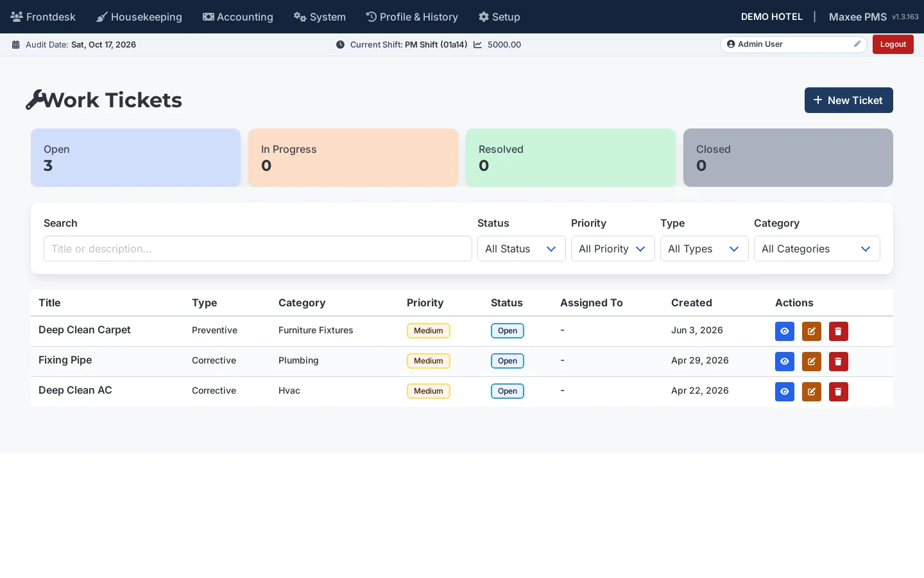View the Fixing Pipe ticket
The height and width of the screenshot is (578, 924).
coord(785,362)
